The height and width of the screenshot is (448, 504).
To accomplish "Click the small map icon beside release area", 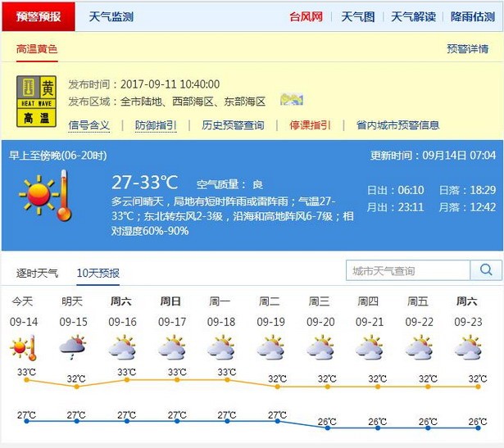I will tap(291, 100).
